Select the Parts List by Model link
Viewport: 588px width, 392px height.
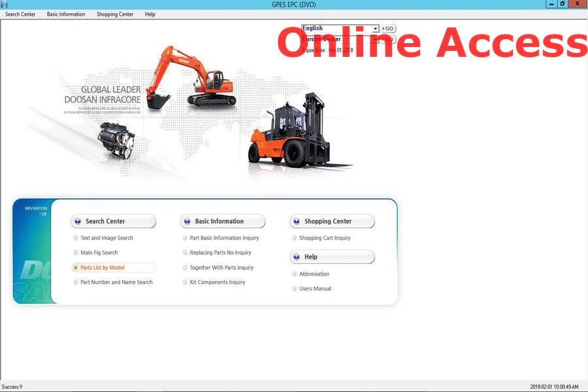(103, 268)
